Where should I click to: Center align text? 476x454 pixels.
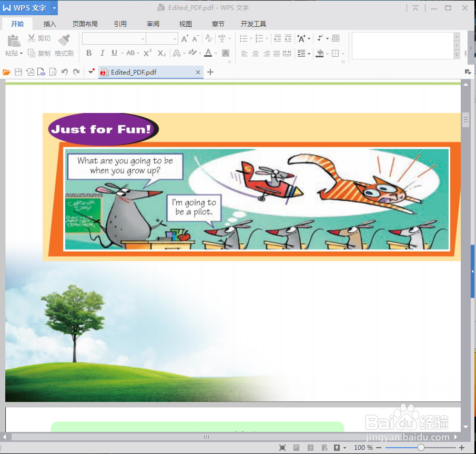256,54
